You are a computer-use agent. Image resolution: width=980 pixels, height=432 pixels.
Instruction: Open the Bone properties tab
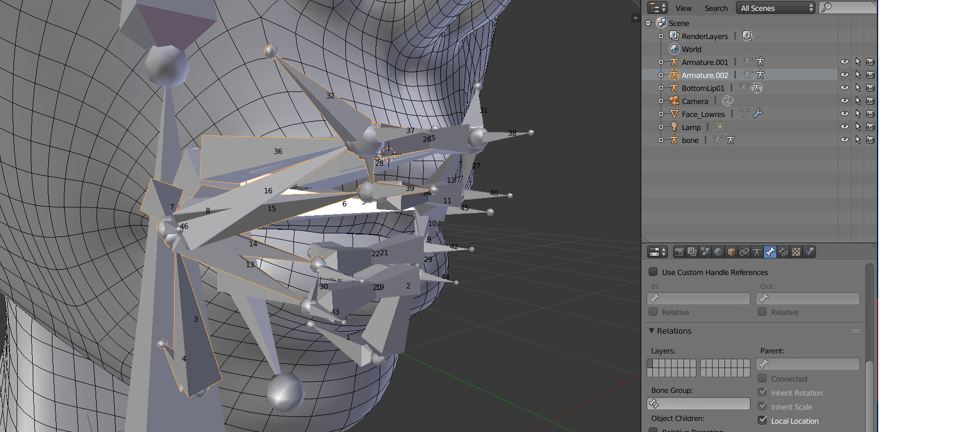[x=770, y=252]
